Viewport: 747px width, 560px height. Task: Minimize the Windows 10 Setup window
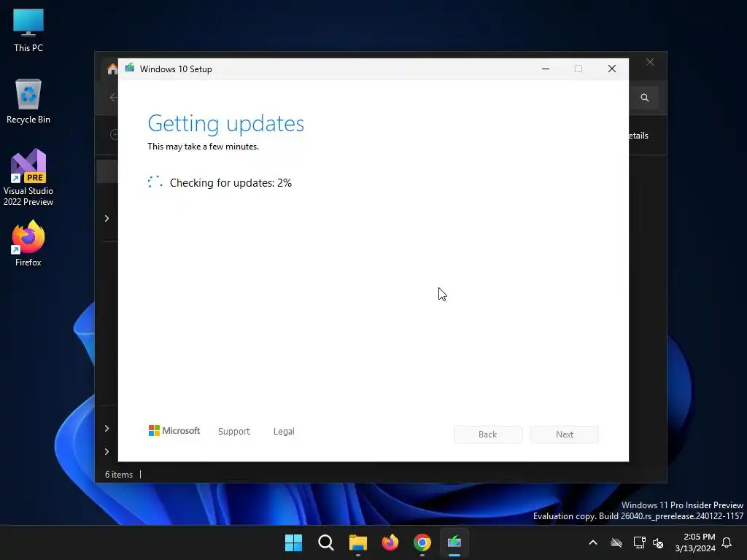coord(546,69)
